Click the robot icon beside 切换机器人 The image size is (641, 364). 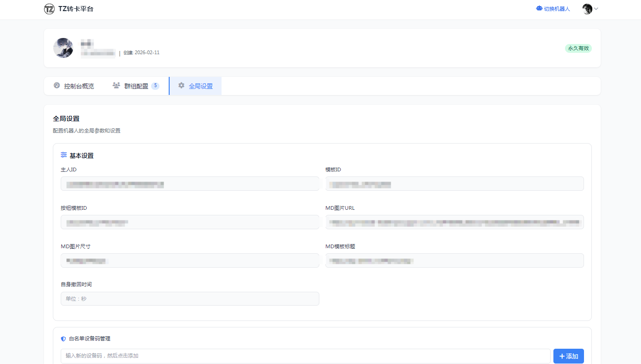point(539,8)
